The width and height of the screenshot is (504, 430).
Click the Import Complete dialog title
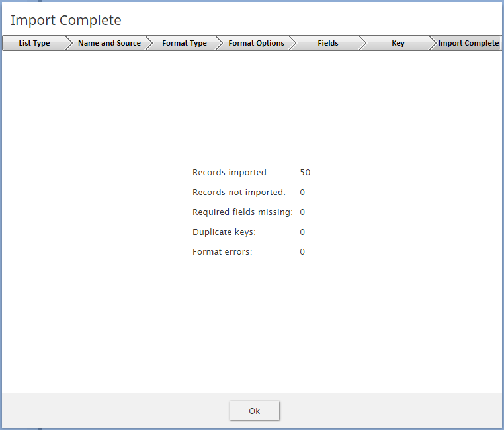[66, 21]
